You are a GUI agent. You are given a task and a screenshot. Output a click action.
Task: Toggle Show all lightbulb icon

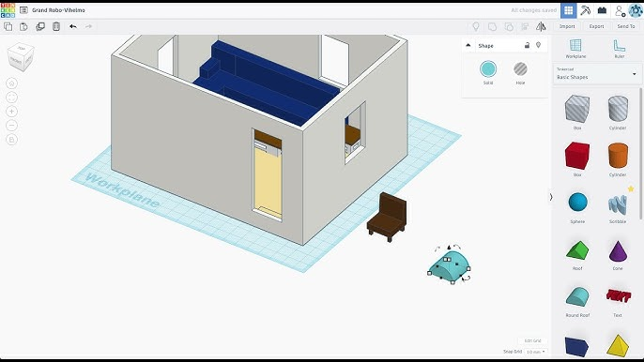(476, 26)
